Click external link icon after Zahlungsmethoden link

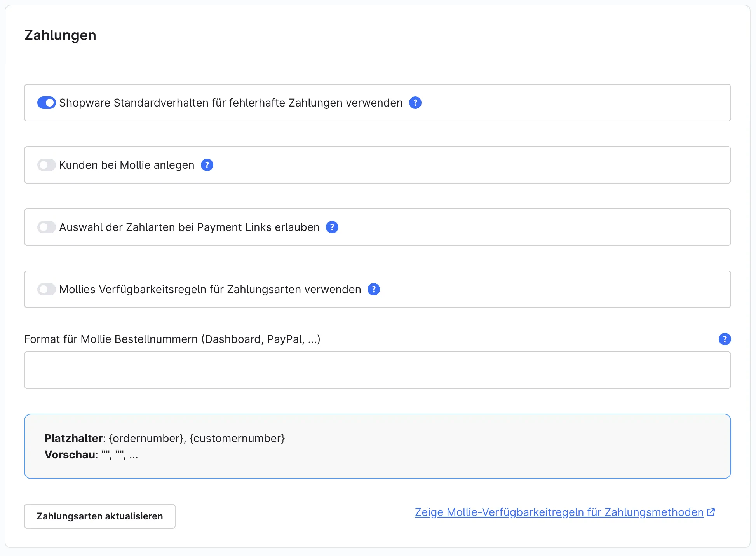[x=711, y=512]
